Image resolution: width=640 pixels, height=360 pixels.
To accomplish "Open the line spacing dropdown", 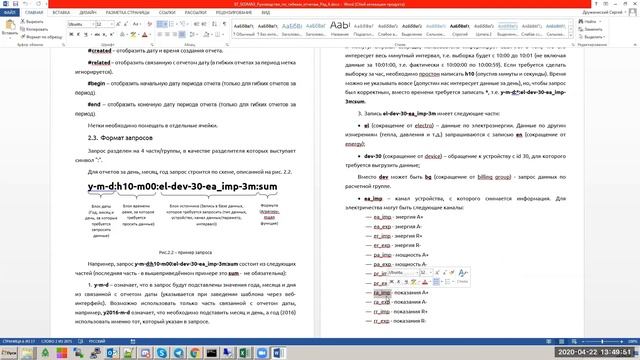I will pos(193,35).
